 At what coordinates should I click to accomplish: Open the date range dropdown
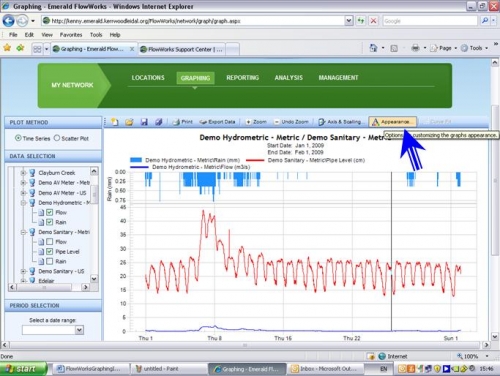click(79, 330)
